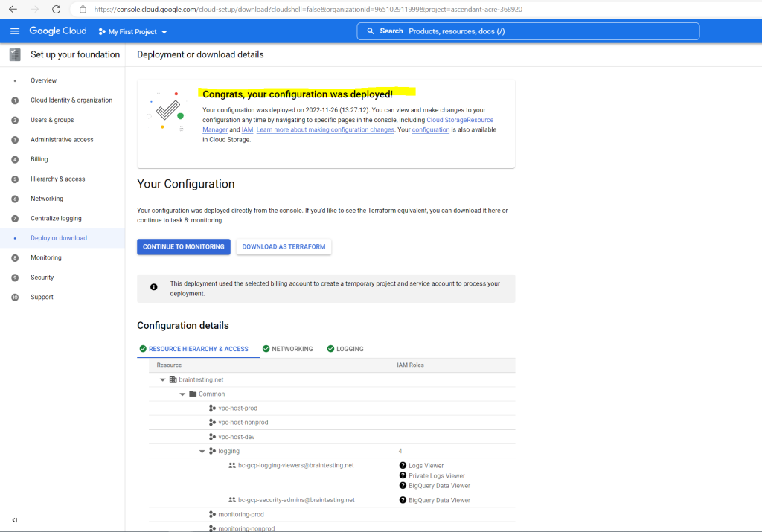This screenshot has width=762, height=532.
Task: Click help icon for security-admins BigQuery Data Viewer
Action: coord(403,500)
